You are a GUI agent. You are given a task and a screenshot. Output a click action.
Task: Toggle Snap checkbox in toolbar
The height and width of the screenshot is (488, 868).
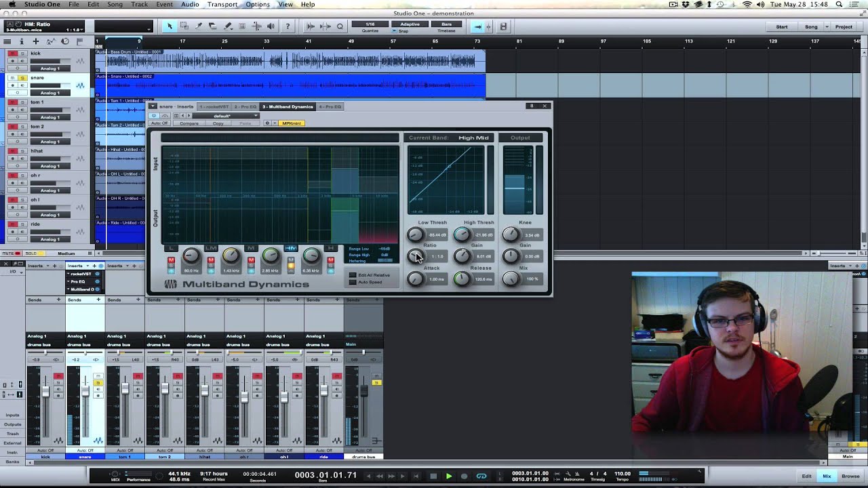395,31
